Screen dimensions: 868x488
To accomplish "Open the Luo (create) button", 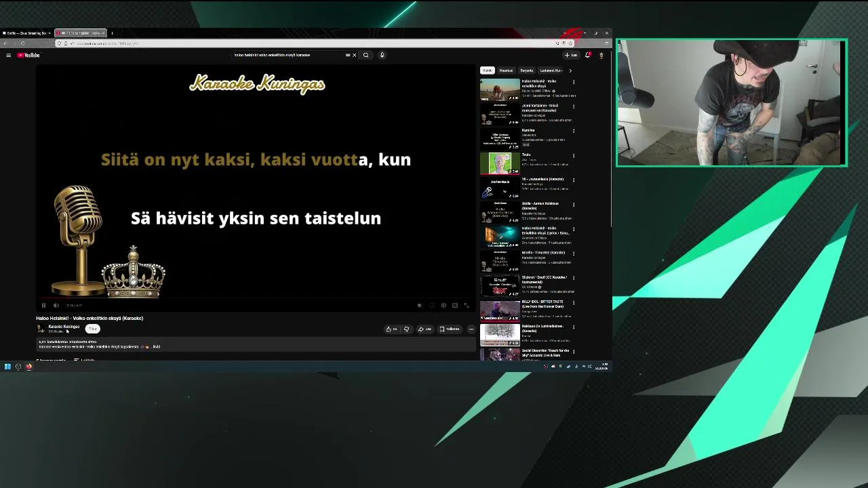I will click(x=571, y=55).
